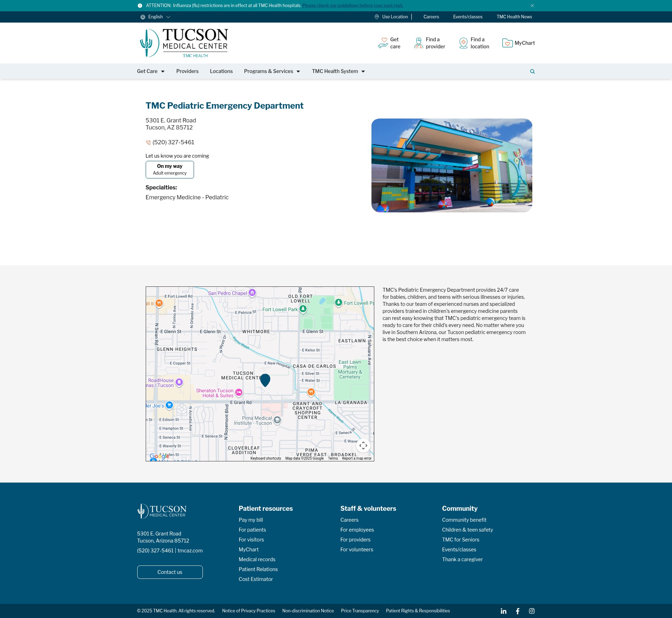The height and width of the screenshot is (618, 672).
Task: Expand Programs & Services menu
Action: click(x=272, y=71)
